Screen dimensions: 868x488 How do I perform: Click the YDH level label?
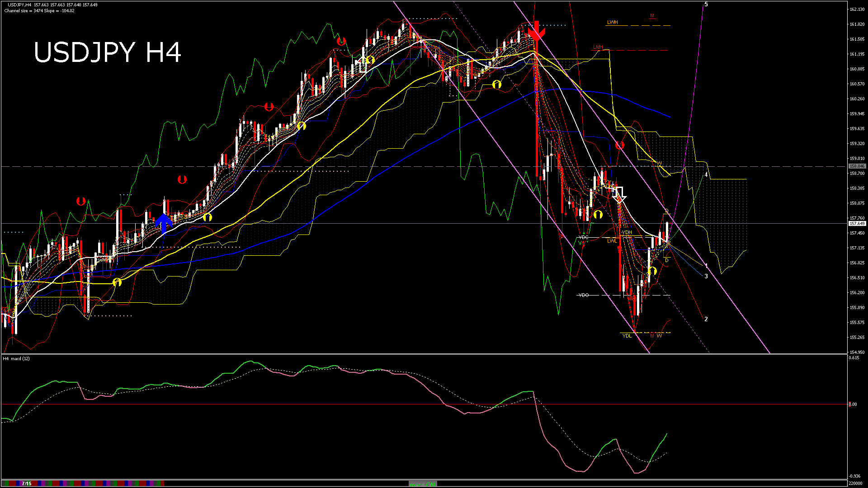point(627,232)
